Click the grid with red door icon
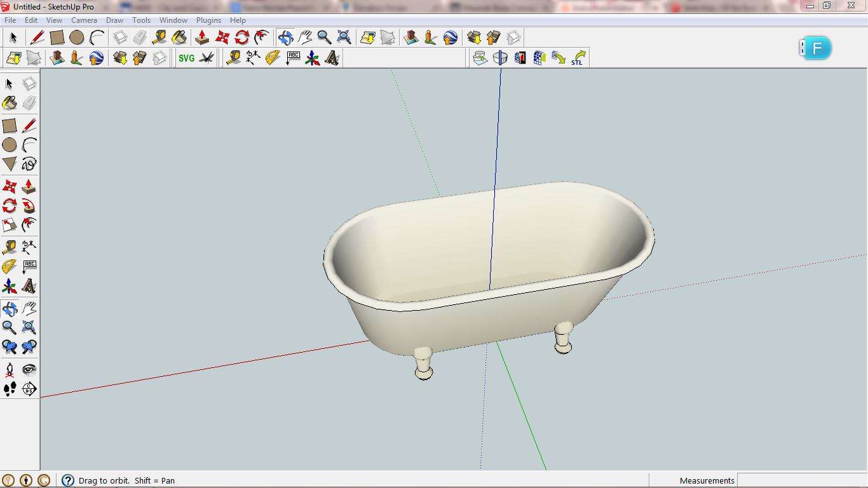The height and width of the screenshot is (488, 868). 520,58
